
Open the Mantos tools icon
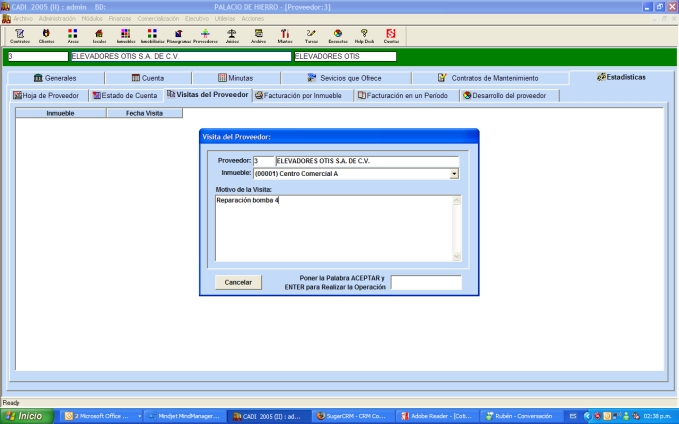tap(285, 35)
